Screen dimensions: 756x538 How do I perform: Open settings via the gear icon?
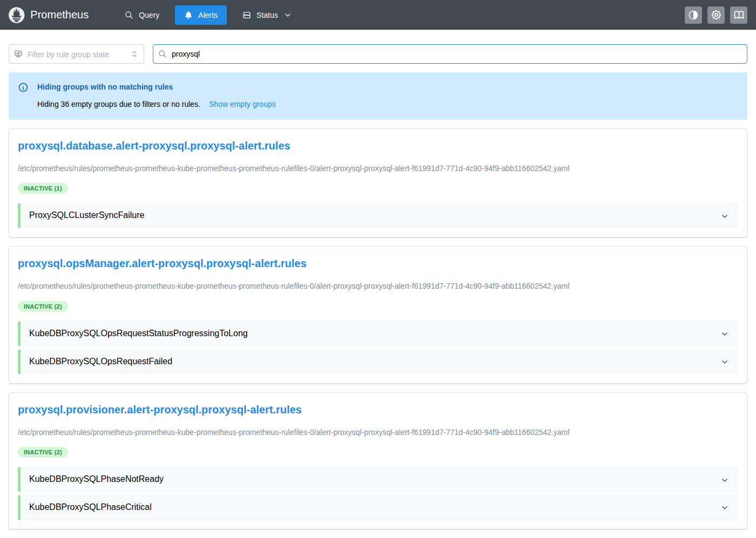[x=716, y=15]
